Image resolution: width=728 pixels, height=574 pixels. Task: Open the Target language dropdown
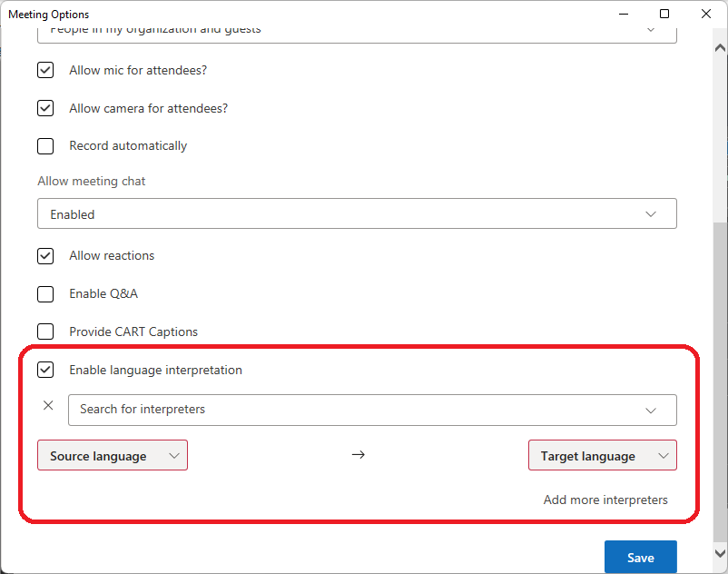[602, 456]
